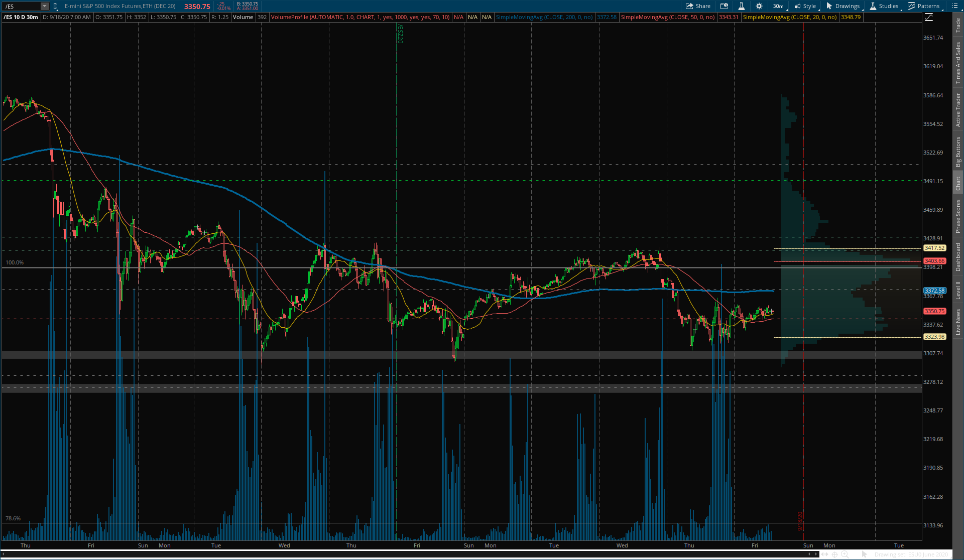Switch to Active Trader side tab
Viewport: 964px width, 560px height.
pyautogui.click(x=958, y=109)
